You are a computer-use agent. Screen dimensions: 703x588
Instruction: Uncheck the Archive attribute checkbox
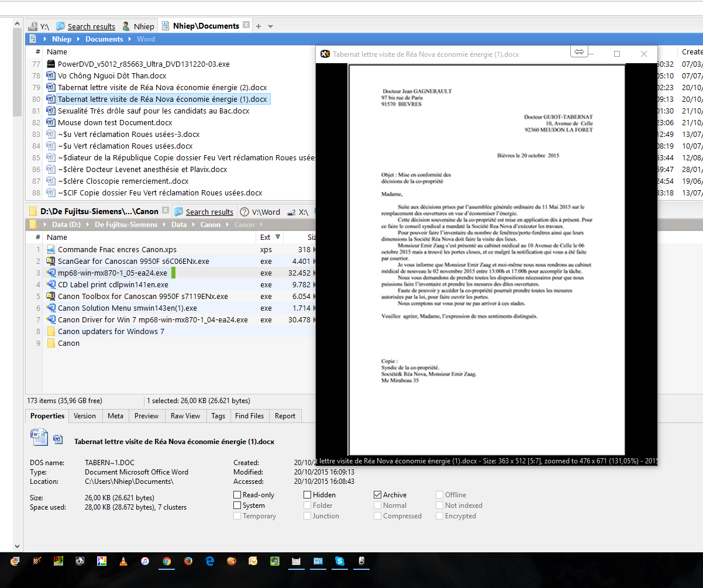378,495
